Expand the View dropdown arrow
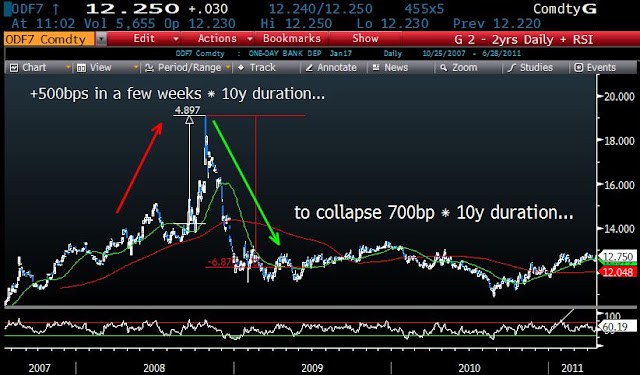Image resolution: width=640 pixels, height=375 pixels. (x=136, y=67)
